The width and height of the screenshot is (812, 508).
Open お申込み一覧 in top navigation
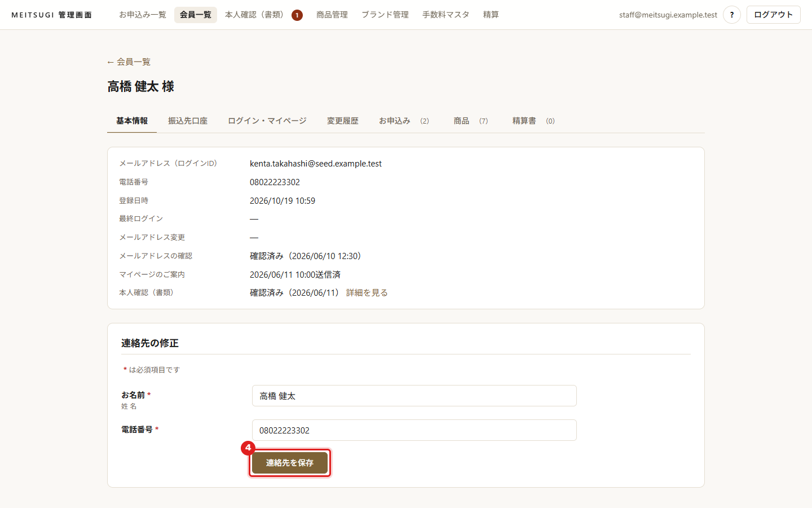tap(143, 15)
